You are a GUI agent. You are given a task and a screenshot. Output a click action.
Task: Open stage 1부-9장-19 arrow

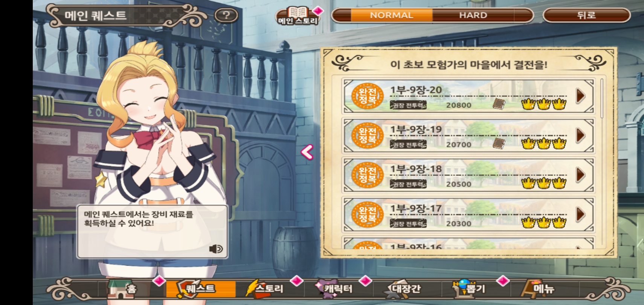coord(580,135)
